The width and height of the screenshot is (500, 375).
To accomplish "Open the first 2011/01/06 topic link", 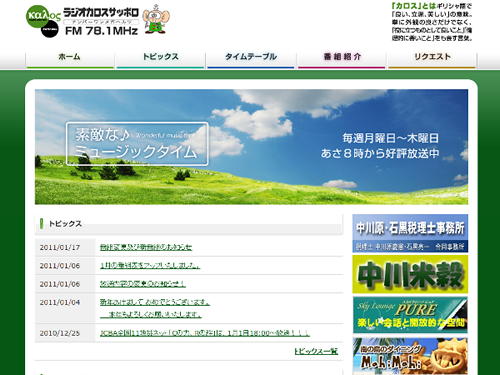I will click(150, 265).
